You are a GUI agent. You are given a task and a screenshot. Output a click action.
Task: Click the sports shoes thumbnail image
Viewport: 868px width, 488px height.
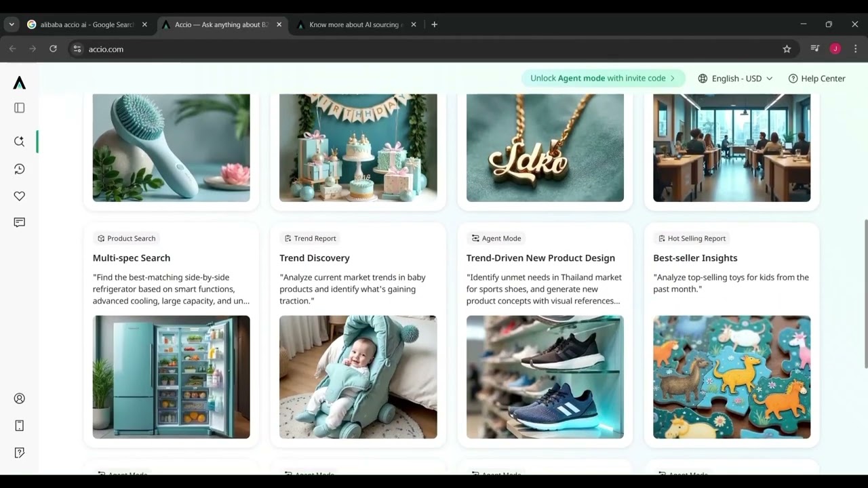[x=545, y=377]
